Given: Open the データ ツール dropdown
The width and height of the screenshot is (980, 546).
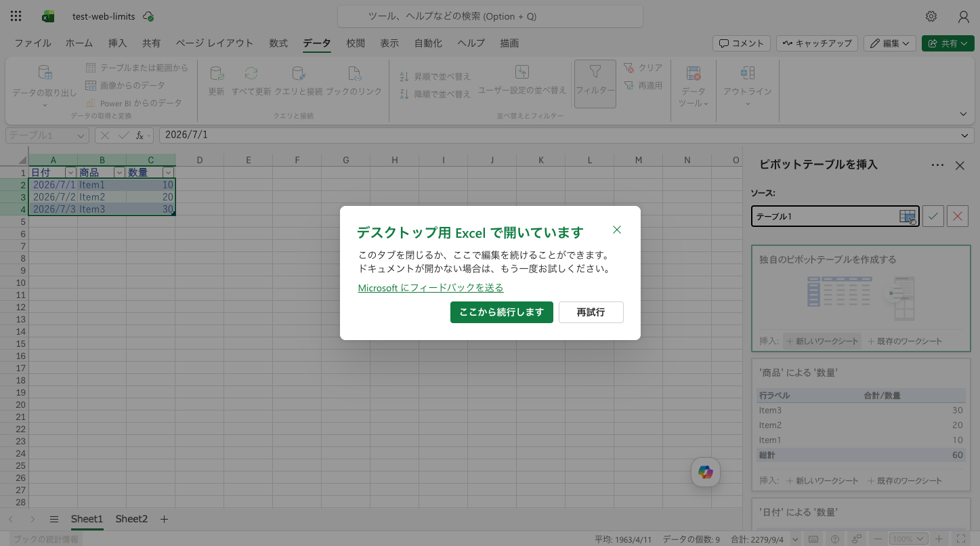Looking at the screenshot, I should 694,86.
